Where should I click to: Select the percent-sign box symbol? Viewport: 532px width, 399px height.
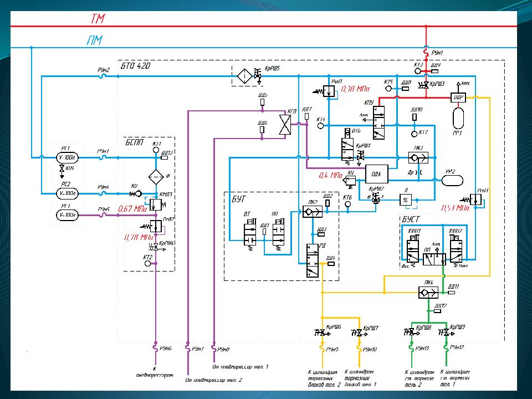click(x=406, y=200)
